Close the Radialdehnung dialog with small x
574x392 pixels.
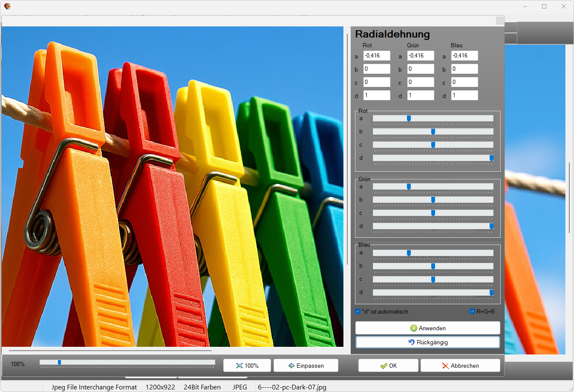tap(500, 21)
